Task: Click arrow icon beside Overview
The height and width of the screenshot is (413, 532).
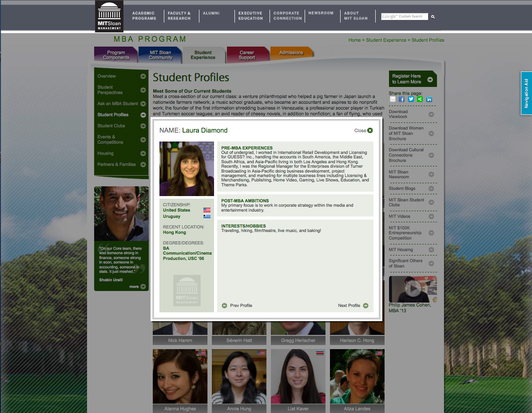Action: [143, 76]
